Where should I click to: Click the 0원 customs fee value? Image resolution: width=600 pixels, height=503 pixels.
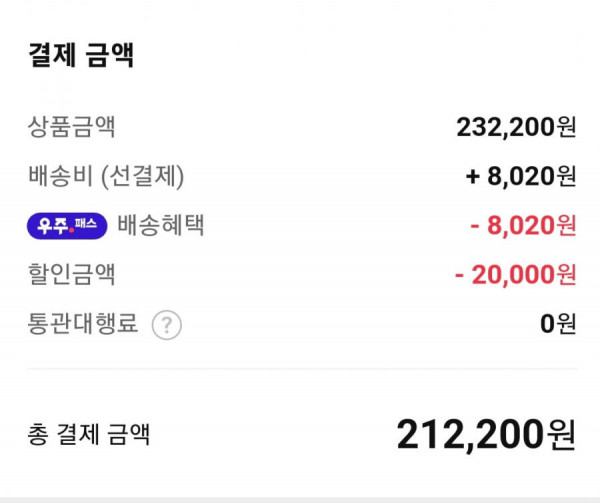tap(558, 324)
